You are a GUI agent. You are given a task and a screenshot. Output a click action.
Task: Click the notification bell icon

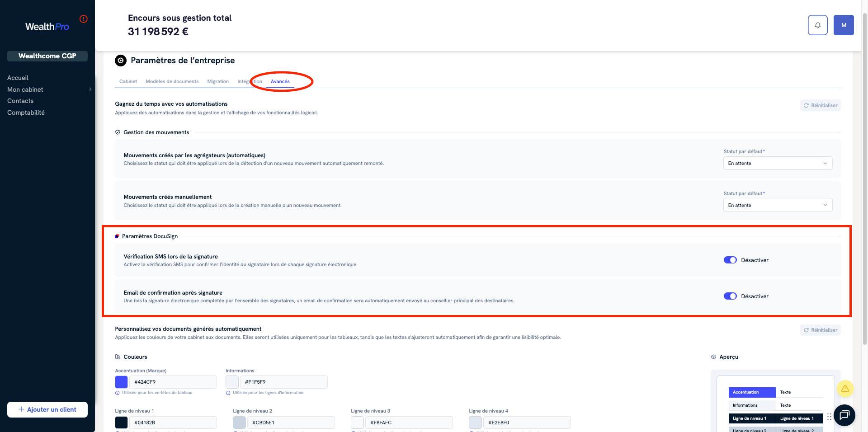click(x=817, y=25)
